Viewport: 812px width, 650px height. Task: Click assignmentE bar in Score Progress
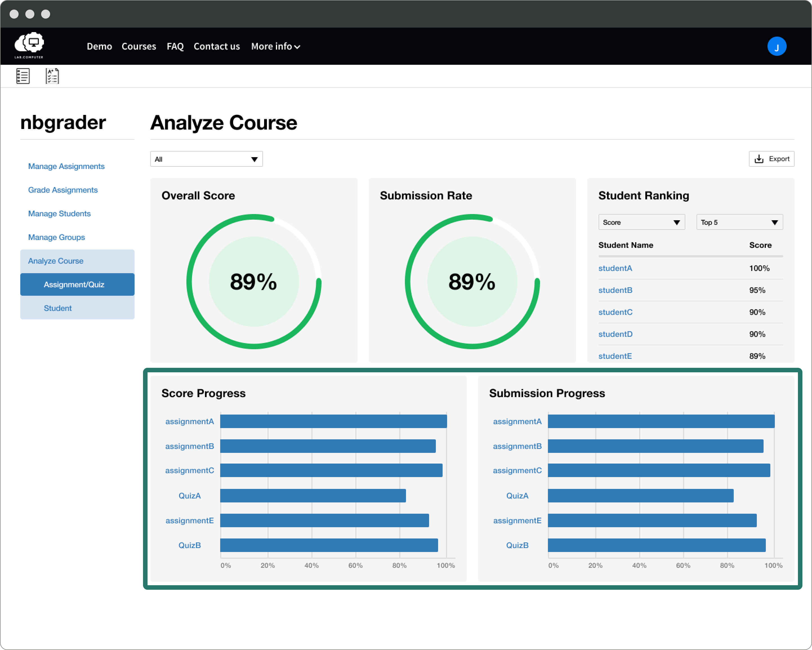point(325,520)
